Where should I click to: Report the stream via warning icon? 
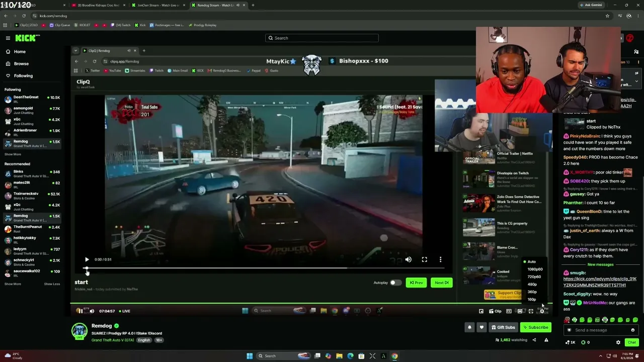(x=546, y=340)
